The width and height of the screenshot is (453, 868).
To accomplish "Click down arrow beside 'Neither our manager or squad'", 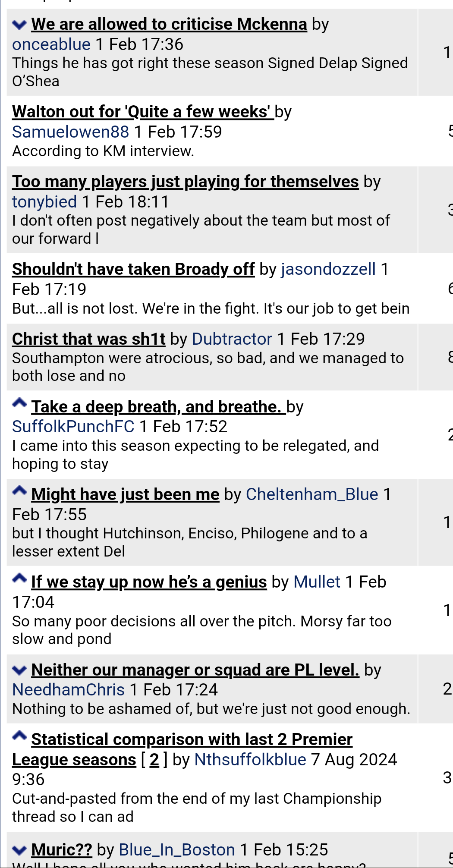I will [x=19, y=670].
